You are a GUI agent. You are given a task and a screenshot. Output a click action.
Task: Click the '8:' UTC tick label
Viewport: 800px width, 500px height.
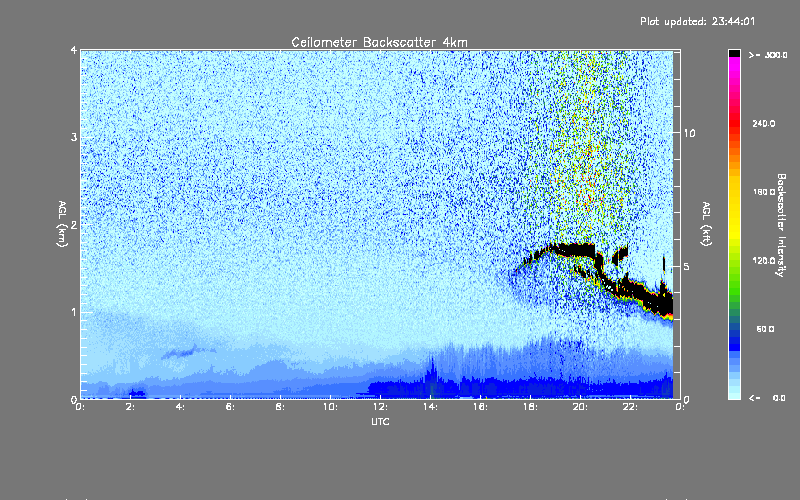[x=281, y=407]
